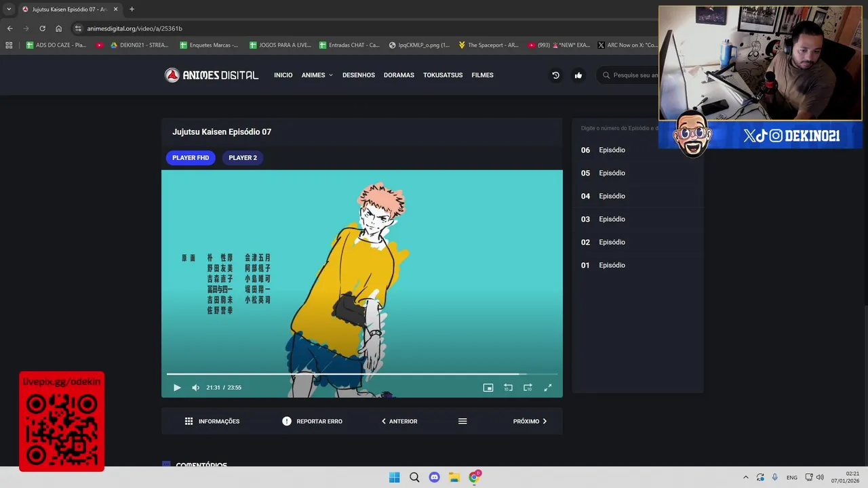The image size is (868, 488).
Task: Switch to PLAYER 2
Action: (243, 158)
